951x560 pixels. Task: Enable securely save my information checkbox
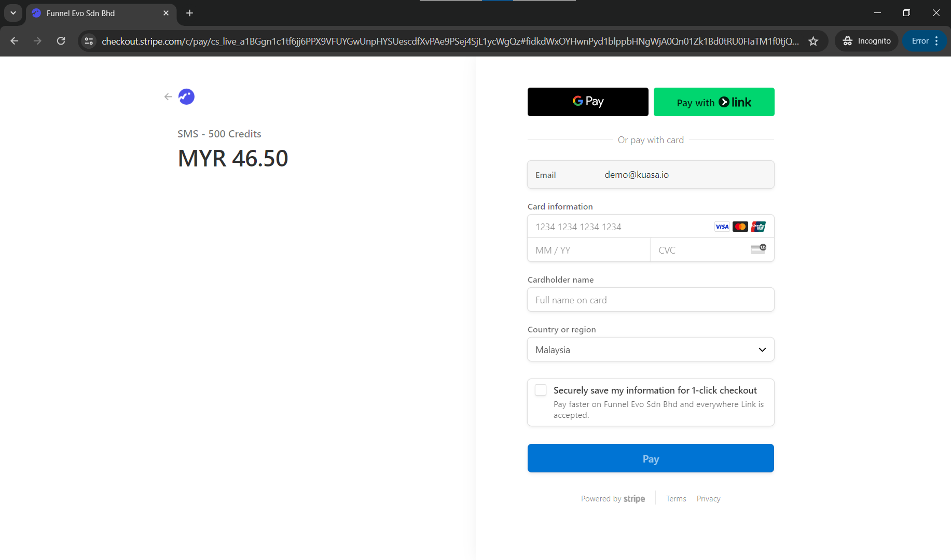[x=541, y=390]
